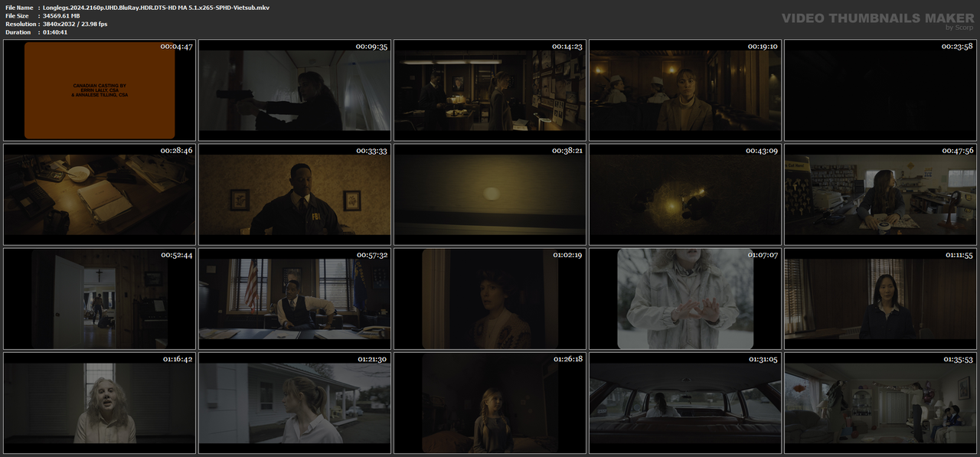This screenshot has height=457, width=980.
Task: Click the car interior thumbnail at 01:31:05
Action: (x=685, y=403)
